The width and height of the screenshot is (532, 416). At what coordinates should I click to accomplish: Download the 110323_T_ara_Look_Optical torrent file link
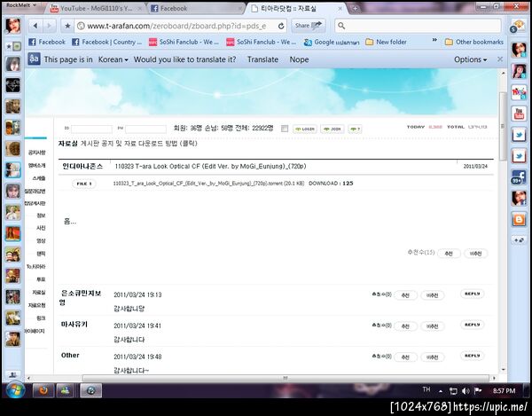point(208,184)
